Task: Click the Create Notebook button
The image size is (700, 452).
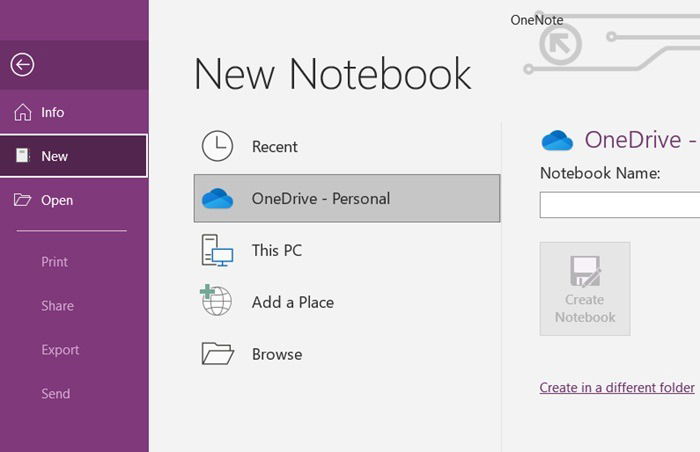Action: click(x=585, y=289)
